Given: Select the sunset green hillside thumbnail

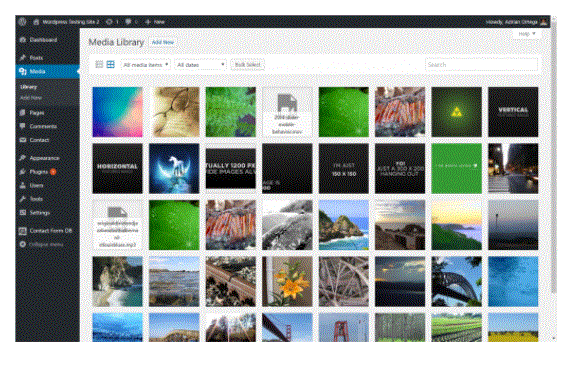Looking at the screenshot, I should coord(457,225).
